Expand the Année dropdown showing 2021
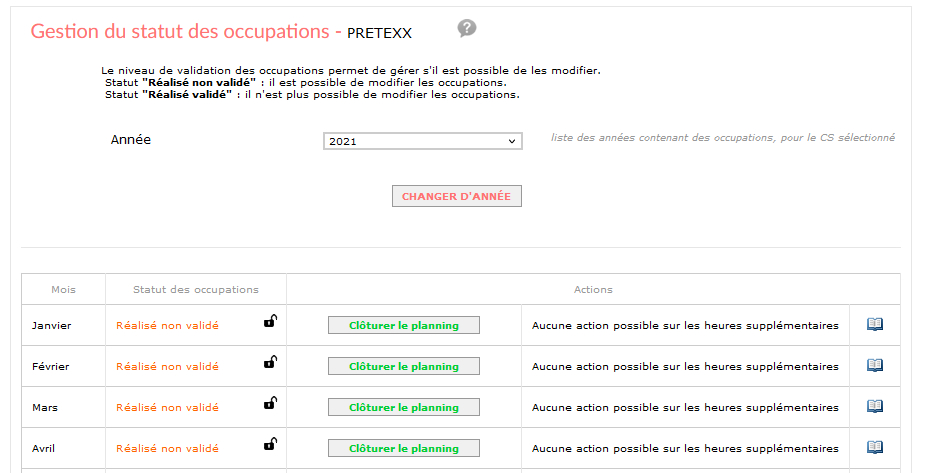The height and width of the screenshot is (473, 925). pyautogui.click(x=422, y=141)
